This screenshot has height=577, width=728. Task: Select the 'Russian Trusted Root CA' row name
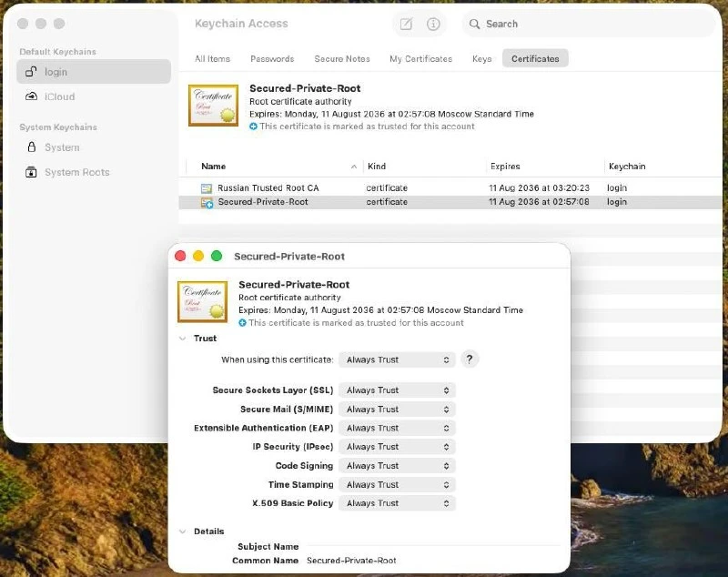[268, 188]
